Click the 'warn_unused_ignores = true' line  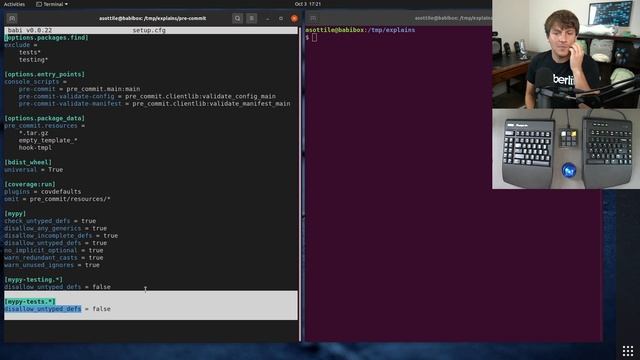click(52, 265)
